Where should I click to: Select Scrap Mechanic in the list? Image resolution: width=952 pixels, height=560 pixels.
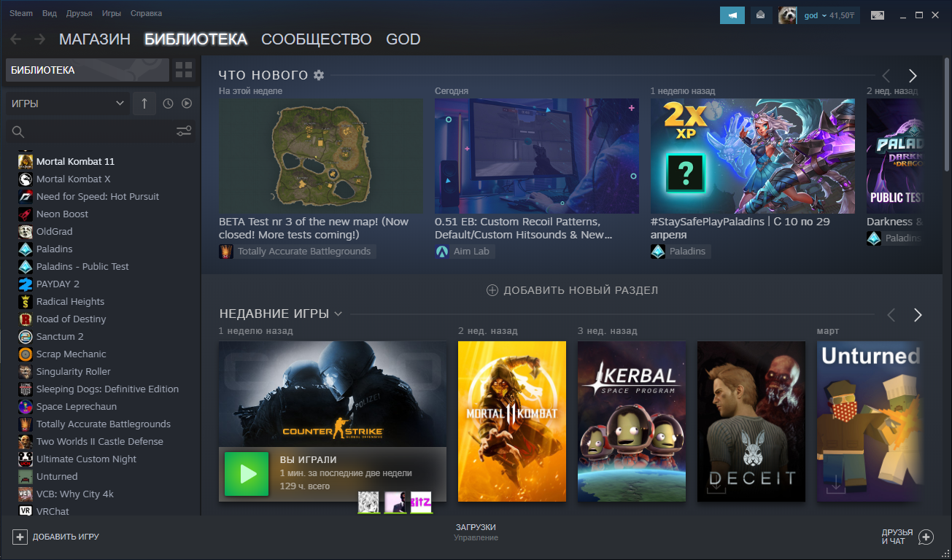[x=71, y=354]
